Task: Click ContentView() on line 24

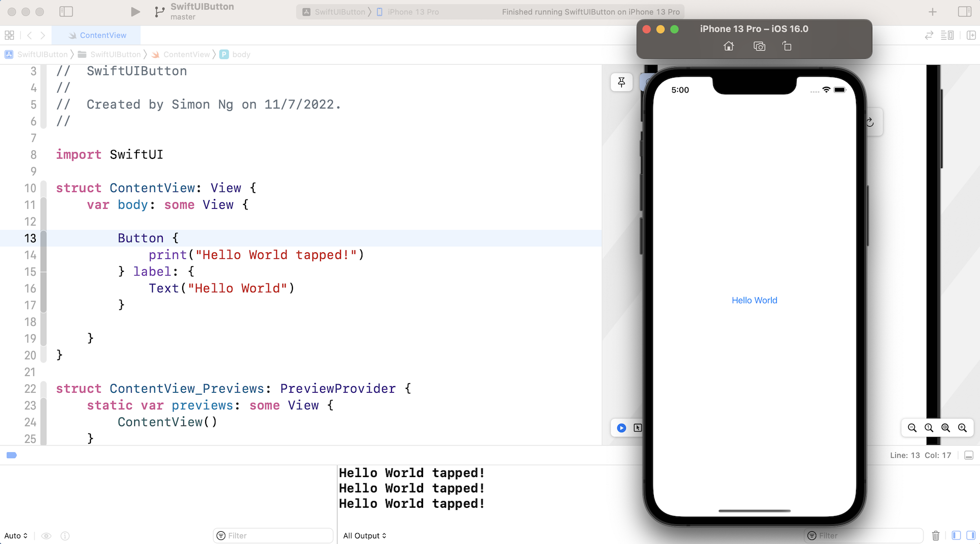Action: (x=167, y=422)
